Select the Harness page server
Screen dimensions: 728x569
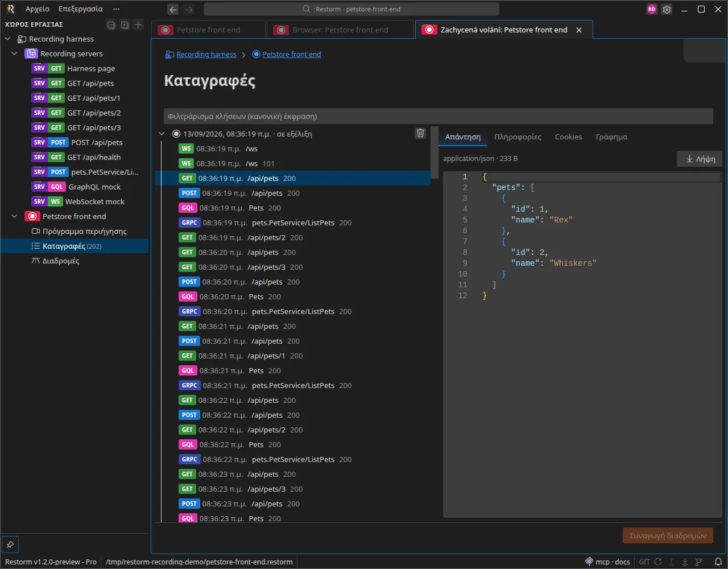pyautogui.click(x=74, y=69)
